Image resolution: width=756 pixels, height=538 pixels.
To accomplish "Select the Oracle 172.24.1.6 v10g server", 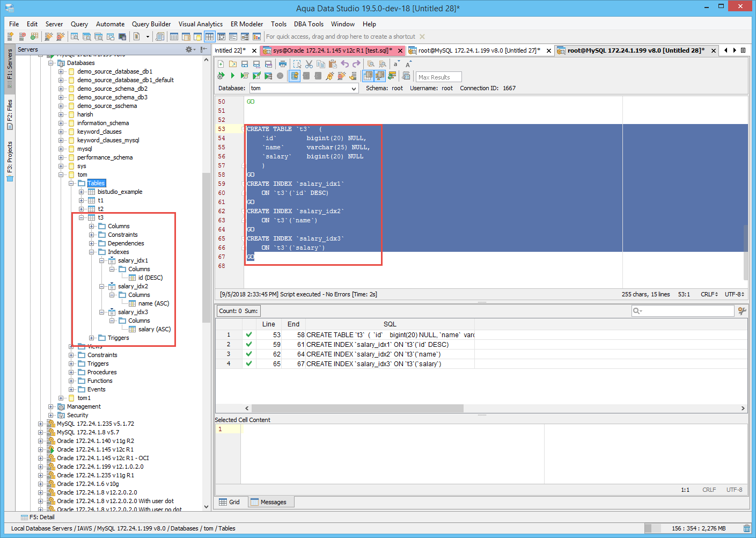I will click(x=88, y=484).
